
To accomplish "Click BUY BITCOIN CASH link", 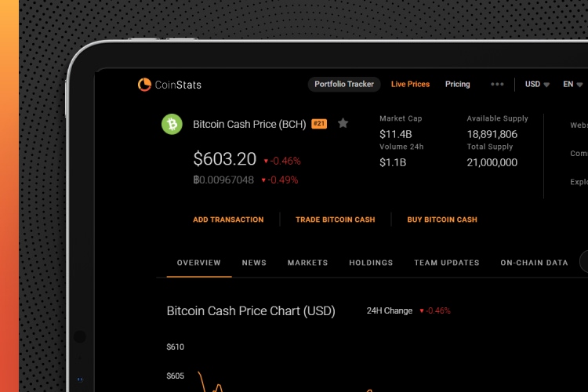I will click(442, 220).
